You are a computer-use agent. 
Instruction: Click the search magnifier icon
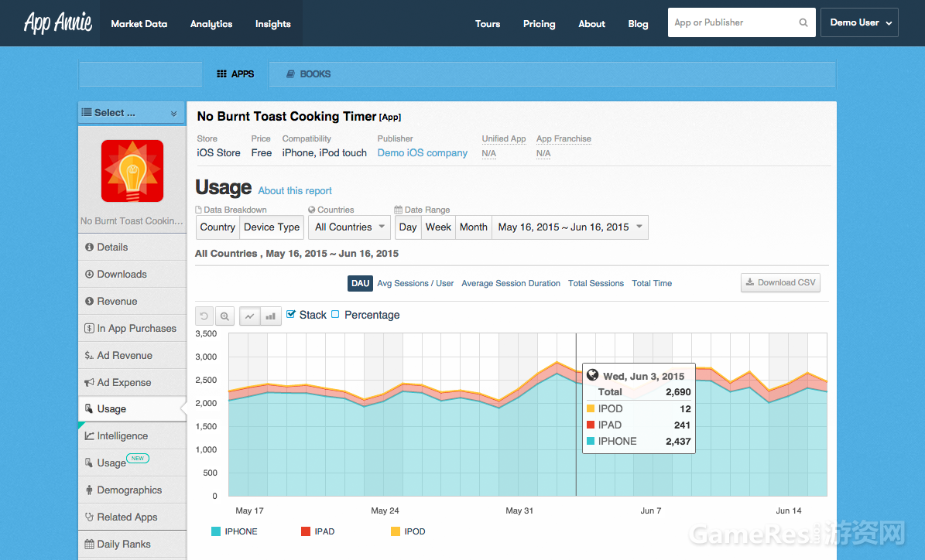tap(803, 22)
